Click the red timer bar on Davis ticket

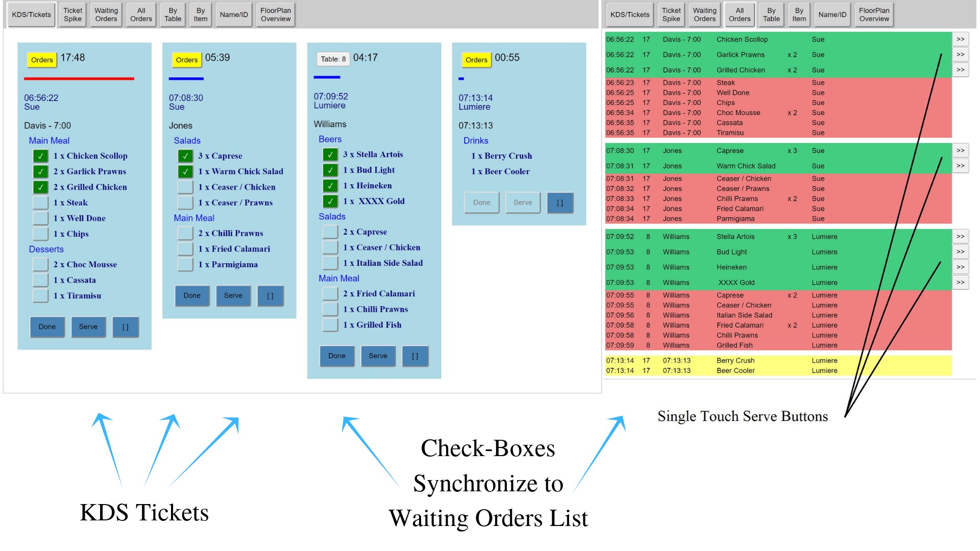click(x=79, y=79)
